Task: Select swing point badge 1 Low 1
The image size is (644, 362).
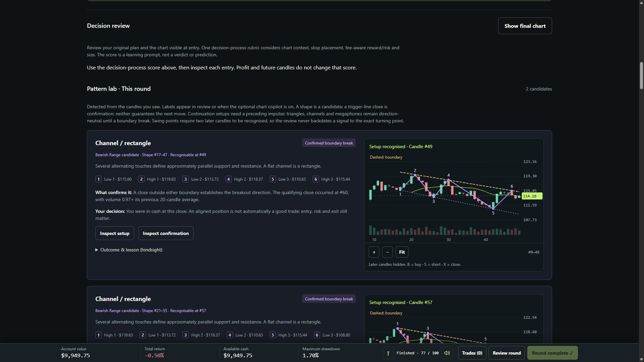Action: [113, 179]
